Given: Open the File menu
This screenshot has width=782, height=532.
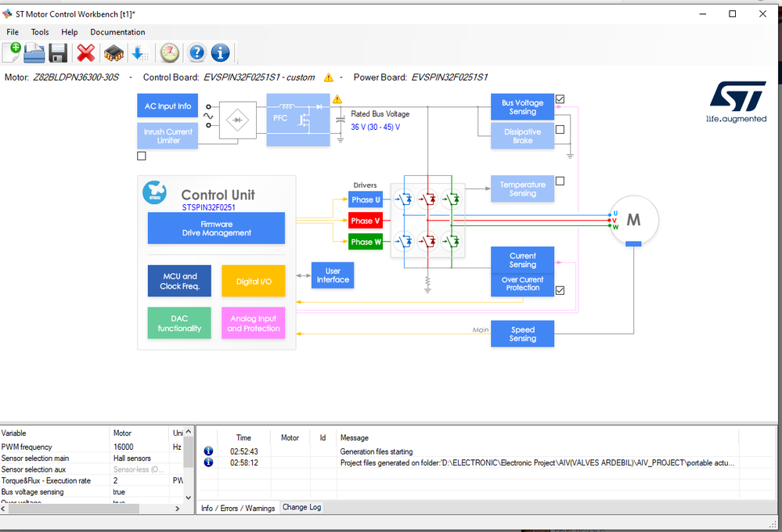Looking at the screenshot, I should coord(13,32).
